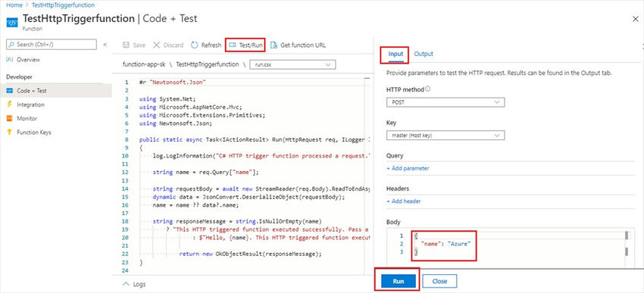This screenshot has width=644, height=293.
Task: Click the HTTP method info icon
Action: click(x=428, y=89)
